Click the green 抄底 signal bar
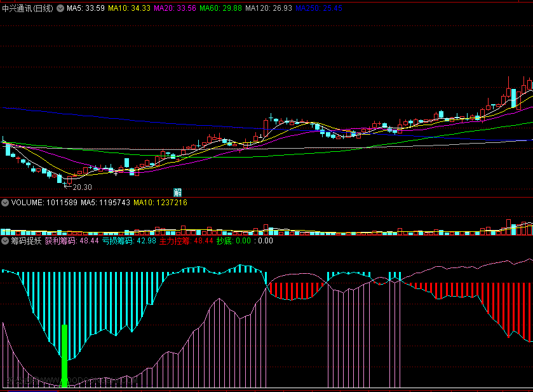The width and height of the screenshot is (533, 392). click(x=64, y=356)
